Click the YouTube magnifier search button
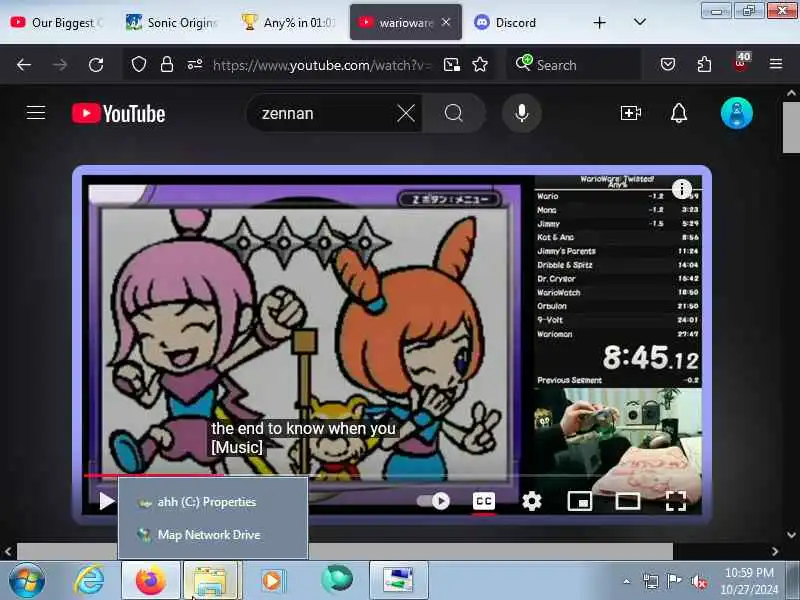 (x=454, y=113)
